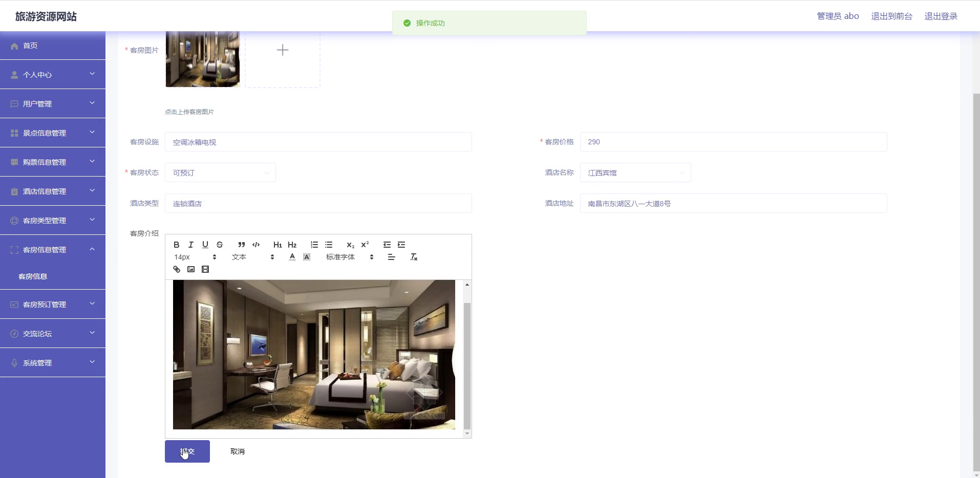
Task: Click editor scrollbar down arrow
Action: [467, 434]
